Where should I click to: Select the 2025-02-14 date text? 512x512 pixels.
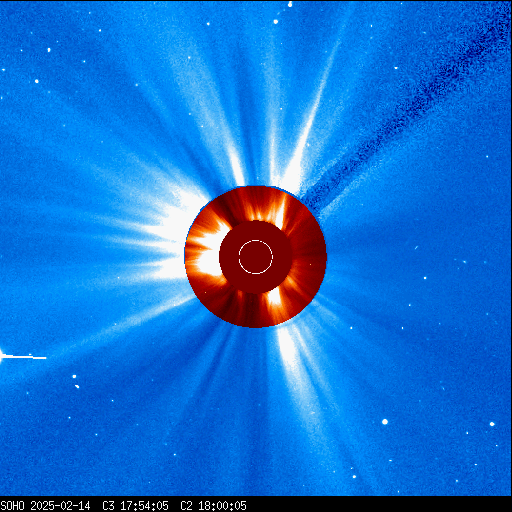coord(60,506)
